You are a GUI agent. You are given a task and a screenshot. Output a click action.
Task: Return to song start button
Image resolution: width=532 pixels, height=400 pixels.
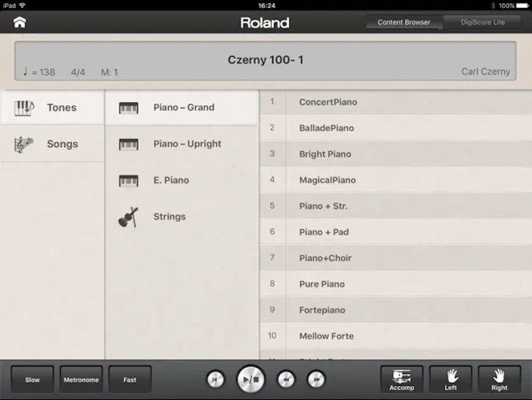click(215, 379)
